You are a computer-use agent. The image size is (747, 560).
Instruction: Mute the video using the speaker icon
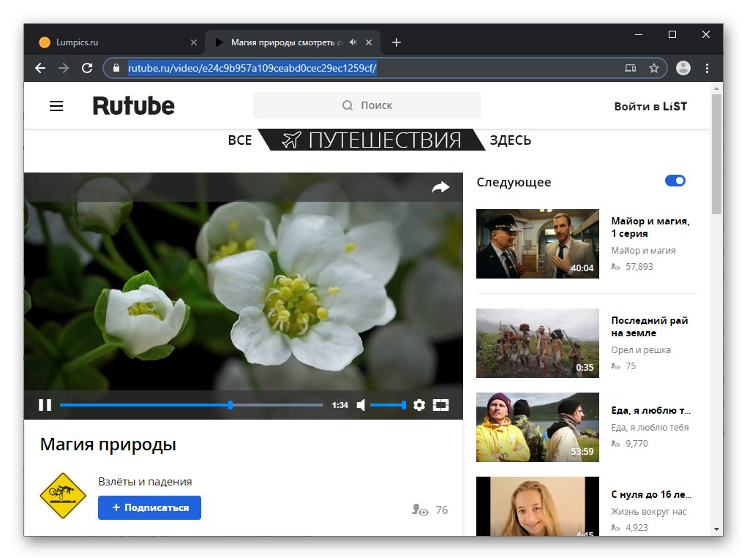coord(361,405)
